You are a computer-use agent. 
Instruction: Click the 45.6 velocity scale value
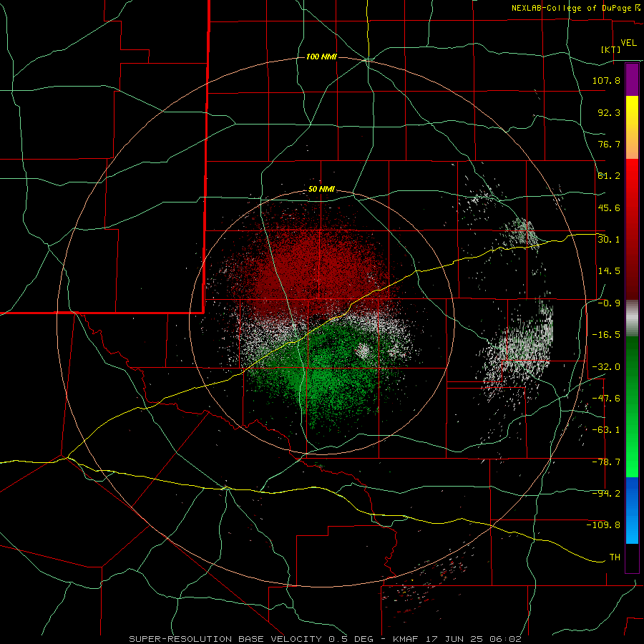pyautogui.click(x=609, y=208)
